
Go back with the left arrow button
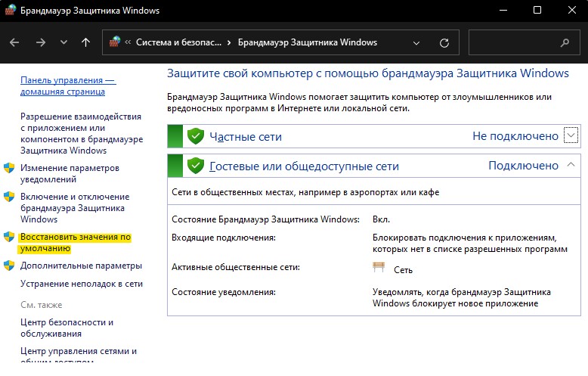[x=14, y=43]
